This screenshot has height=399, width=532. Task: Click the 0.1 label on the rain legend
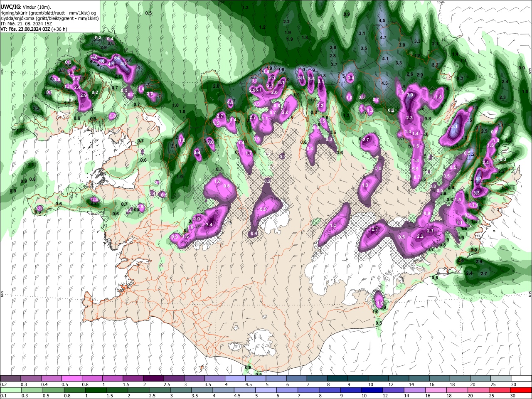tap(3, 396)
